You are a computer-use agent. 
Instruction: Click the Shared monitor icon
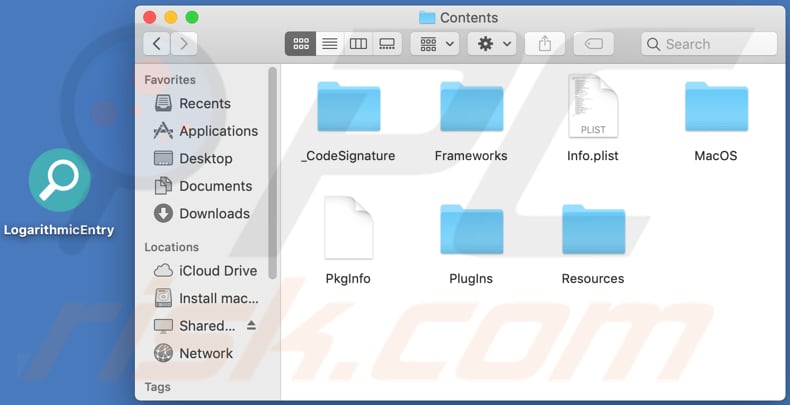[163, 326]
